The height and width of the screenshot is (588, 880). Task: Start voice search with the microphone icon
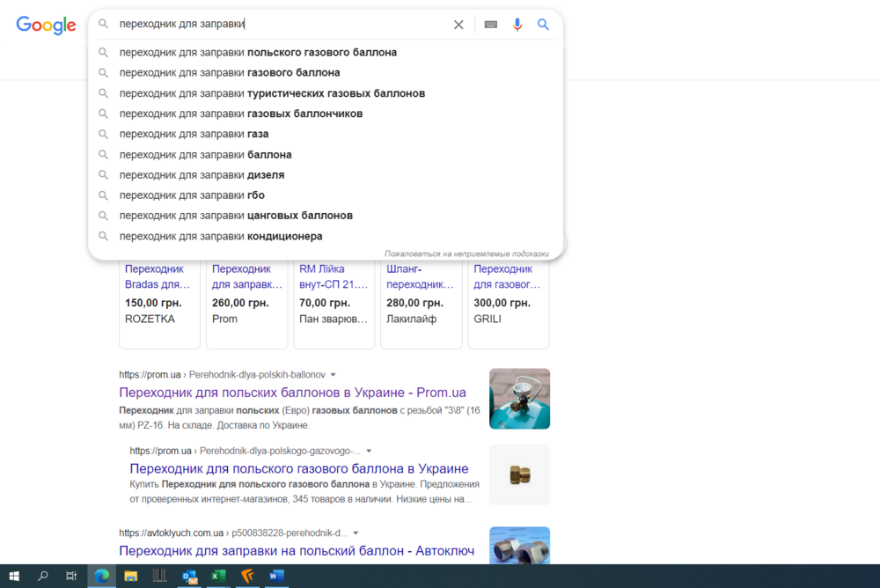pyautogui.click(x=517, y=24)
